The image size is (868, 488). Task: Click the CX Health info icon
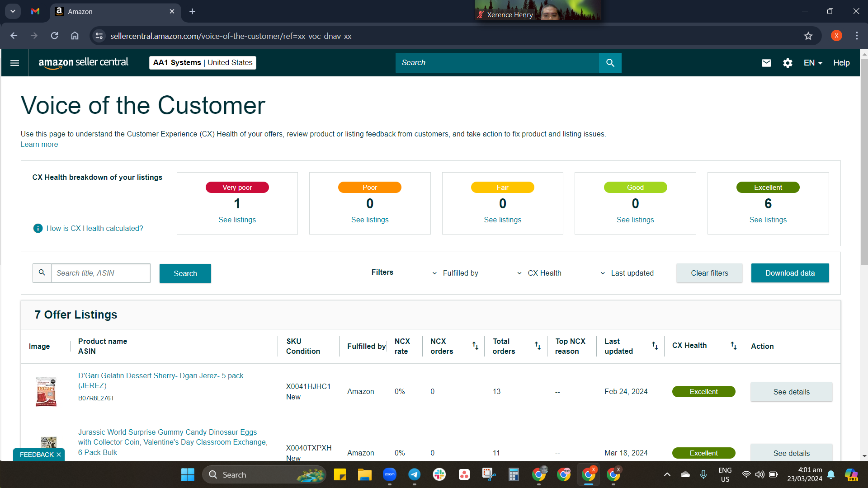pyautogui.click(x=38, y=228)
